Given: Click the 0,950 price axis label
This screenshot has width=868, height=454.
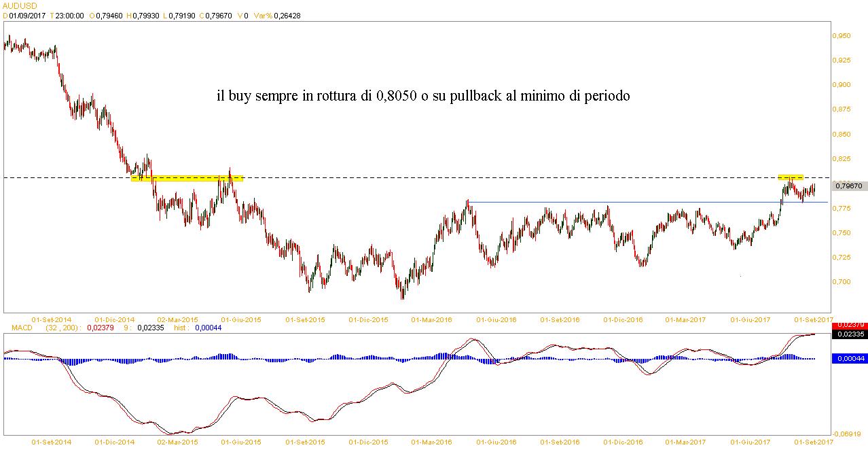Looking at the screenshot, I should click(842, 35).
